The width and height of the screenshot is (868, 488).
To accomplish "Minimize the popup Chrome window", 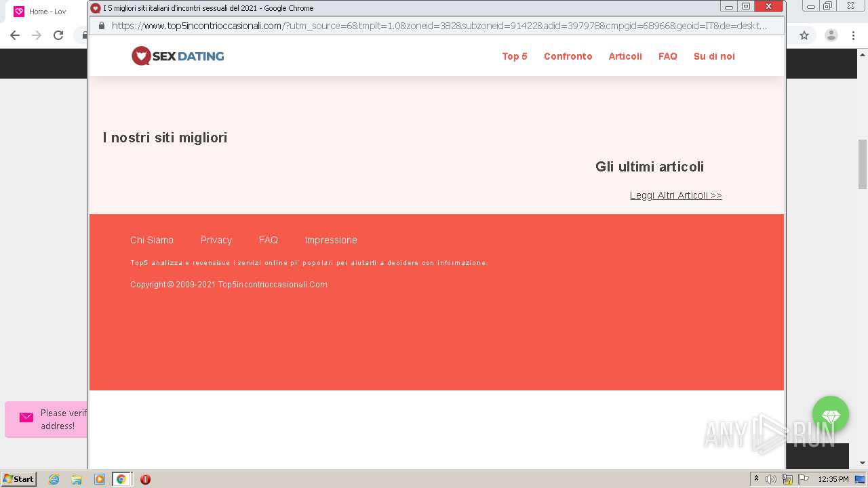I will pyautogui.click(x=729, y=7).
